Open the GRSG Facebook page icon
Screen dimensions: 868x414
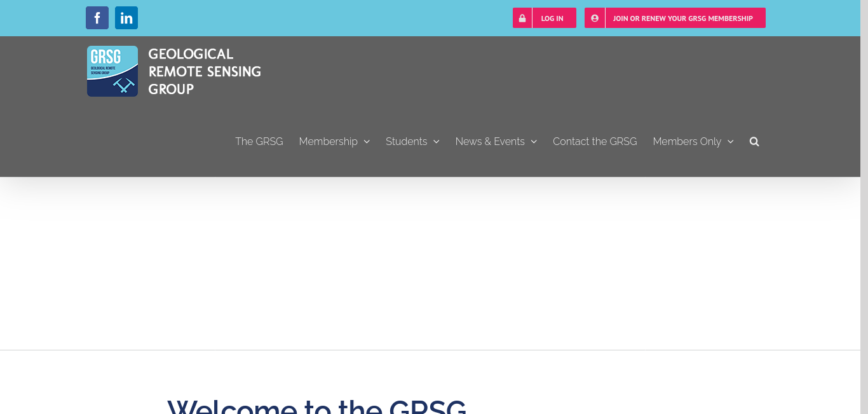click(97, 18)
